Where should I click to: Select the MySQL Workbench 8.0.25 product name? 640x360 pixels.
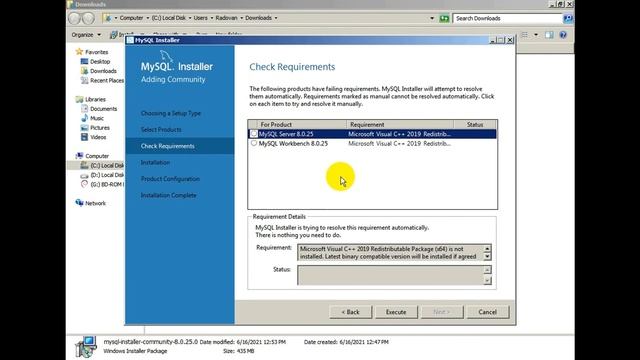293,143
